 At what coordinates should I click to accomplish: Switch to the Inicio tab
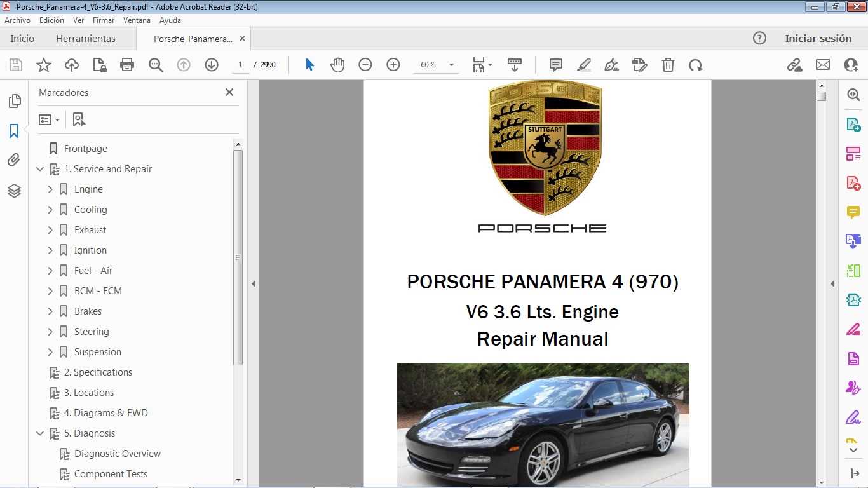pos(22,38)
